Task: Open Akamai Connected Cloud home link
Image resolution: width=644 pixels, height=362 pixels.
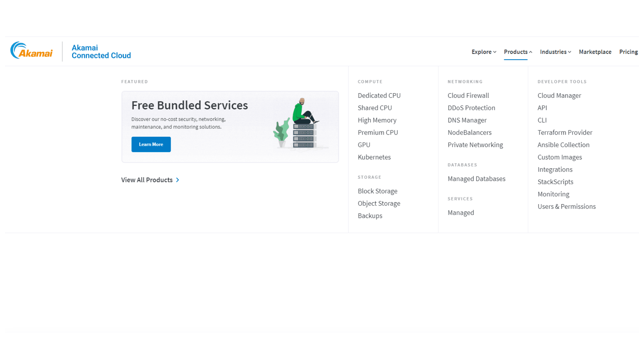Action: pyautogui.click(x=101, y=52)
